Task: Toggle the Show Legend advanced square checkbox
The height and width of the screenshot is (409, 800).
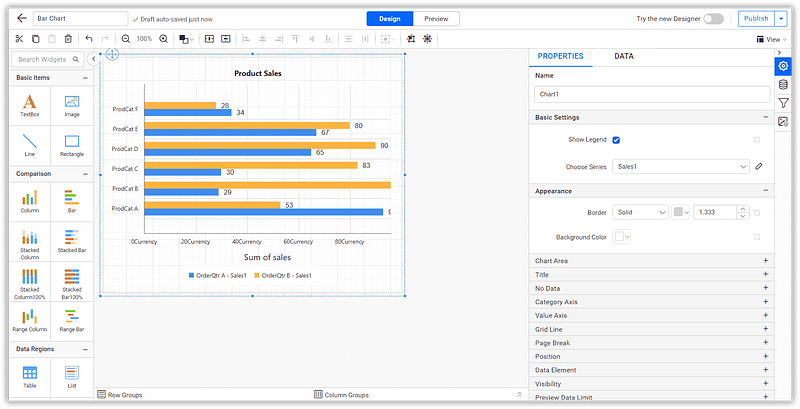Action: (757, 140)
